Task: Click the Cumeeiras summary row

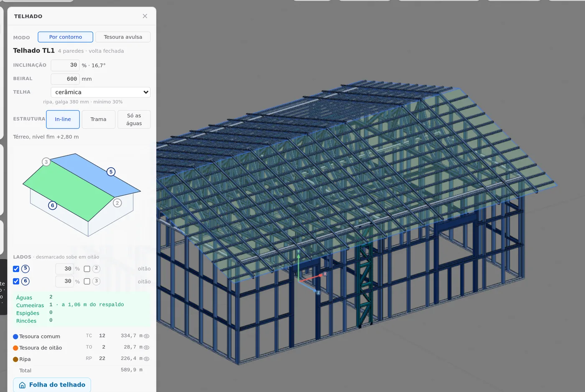Action: click(x=82, y=305)
